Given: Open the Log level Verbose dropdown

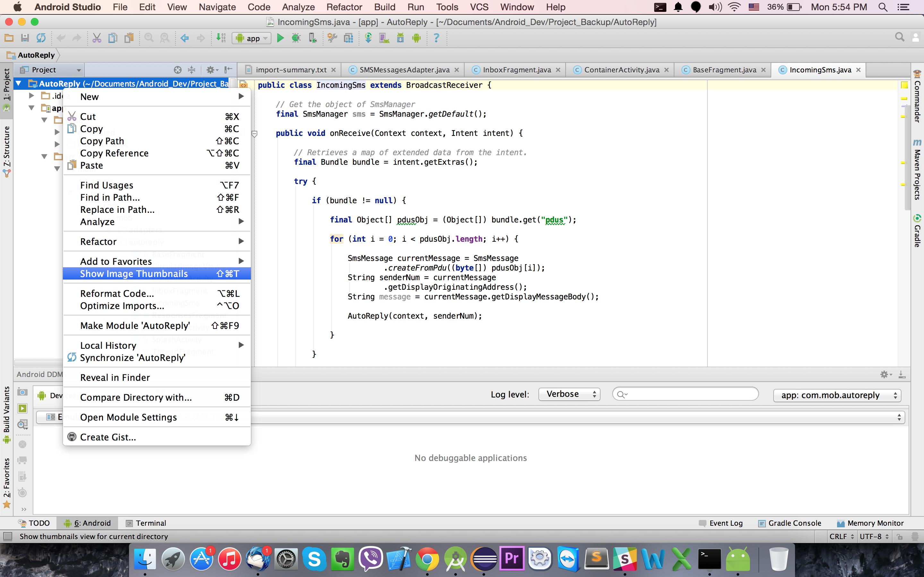Looking at the screenshot, I should click(x=569, y=394).
